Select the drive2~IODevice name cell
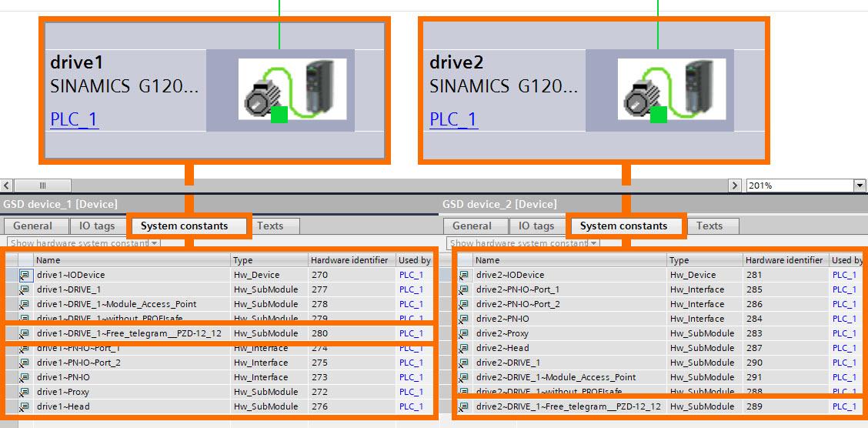Image resolution: width=868 pixels, height=428 pixels. (569, 275)
